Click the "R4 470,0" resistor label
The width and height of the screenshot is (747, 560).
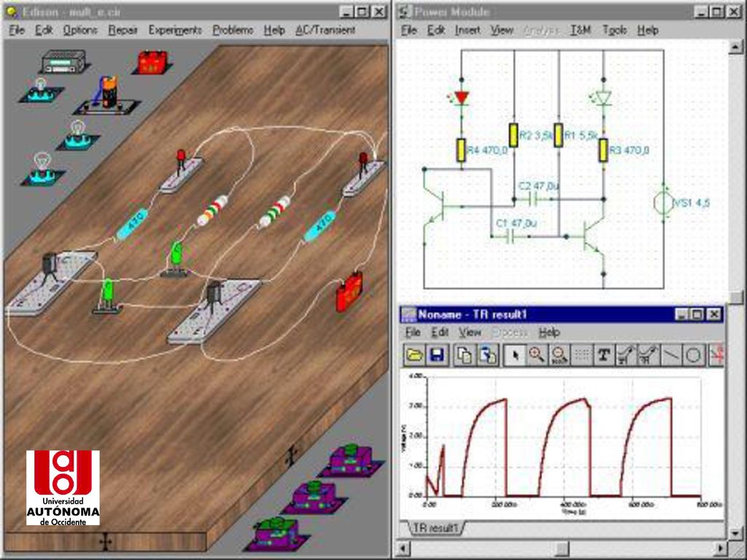point(487,150)
